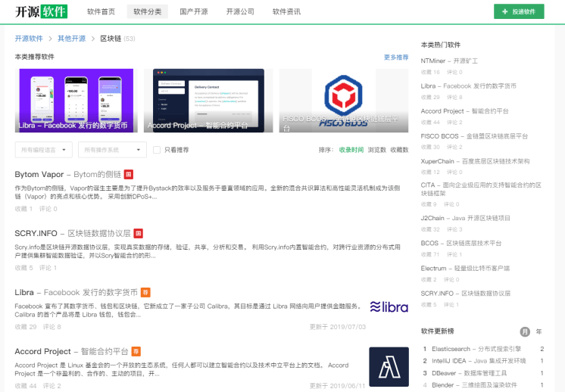565x392 pixels.
Task: Go to 开源软件 breadcrumb link
Action: [x=29, y=39]
